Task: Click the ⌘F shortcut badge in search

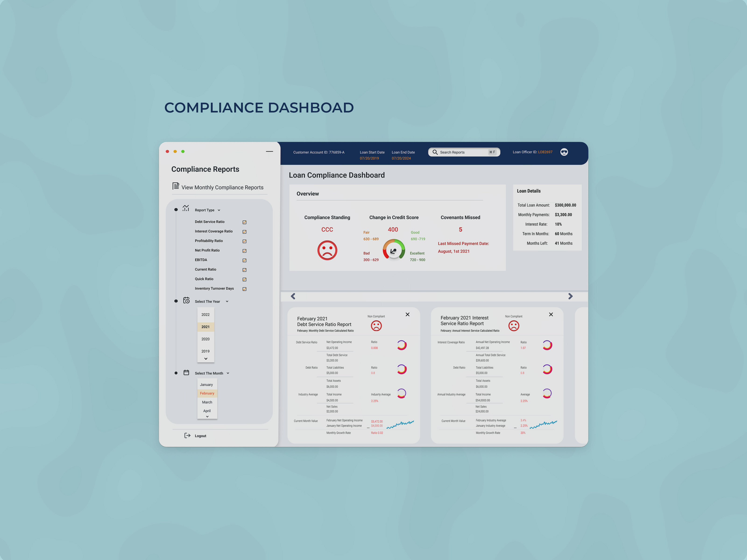Action: pyautogui.click(x=492, y=152)
